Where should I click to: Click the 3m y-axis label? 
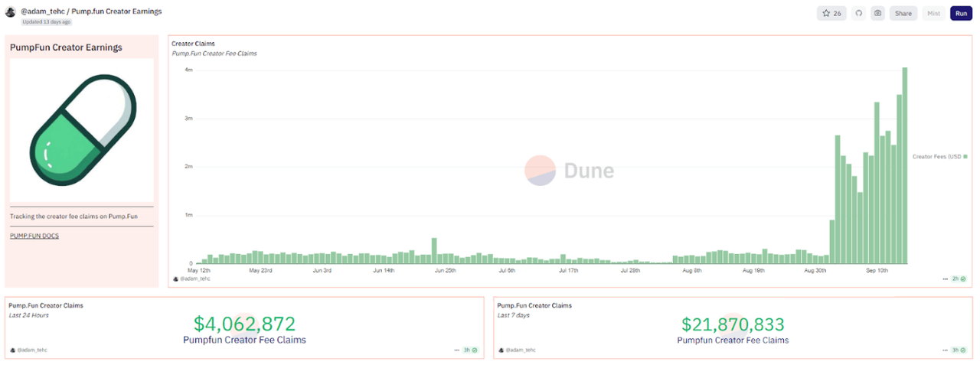(188, 119)
